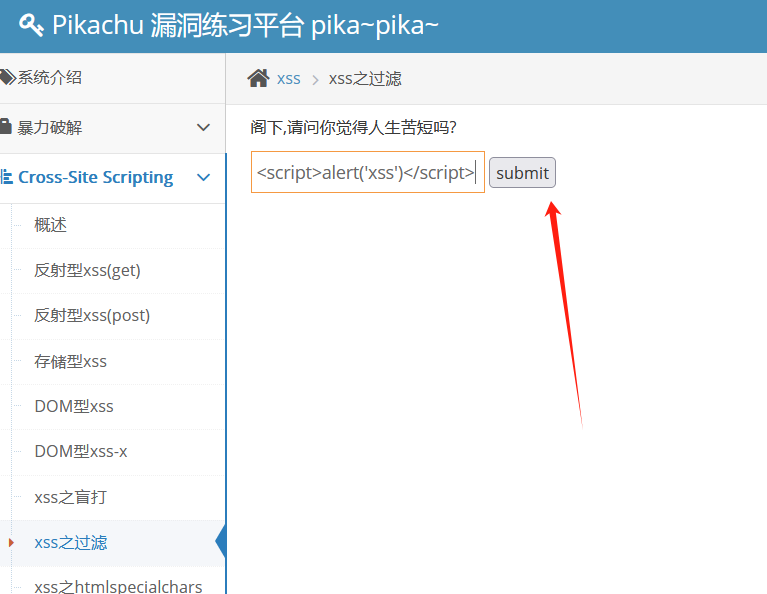Click the tag icon beside 系统介绍

(x=7, y=77)
